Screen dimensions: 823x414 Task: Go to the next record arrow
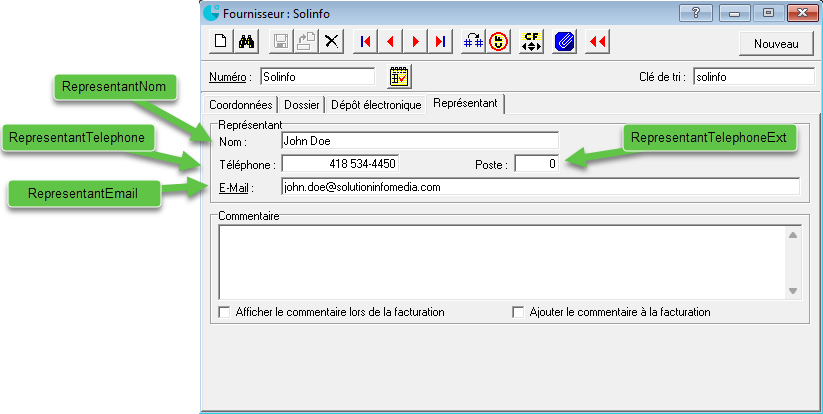(415, 42)
